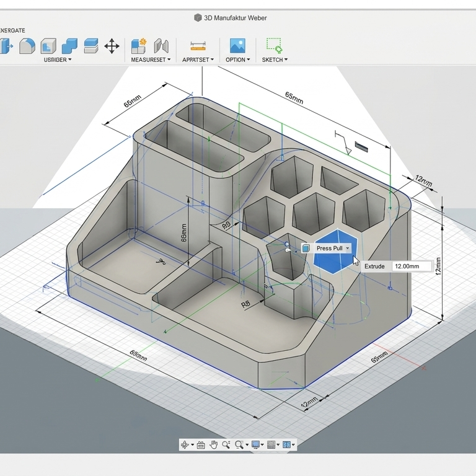Viewport: 476px width, 476px height.
Task: Activate the Pan hand tool
Action: (x=214, y=444)
